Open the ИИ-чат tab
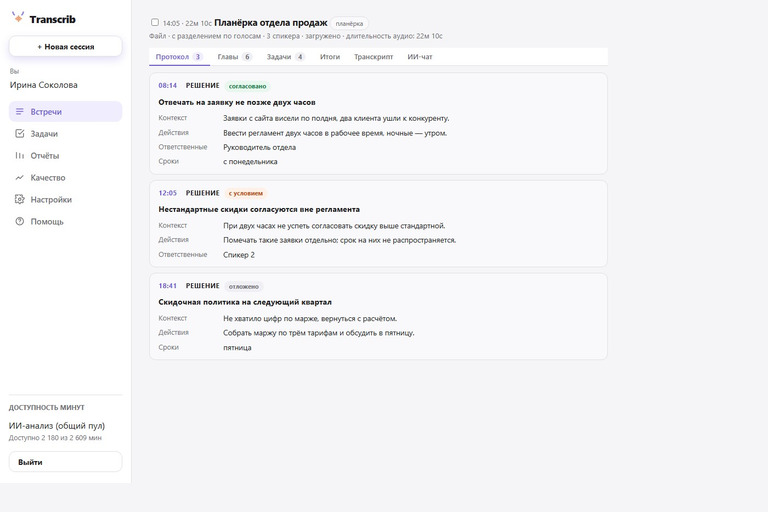 420,57
